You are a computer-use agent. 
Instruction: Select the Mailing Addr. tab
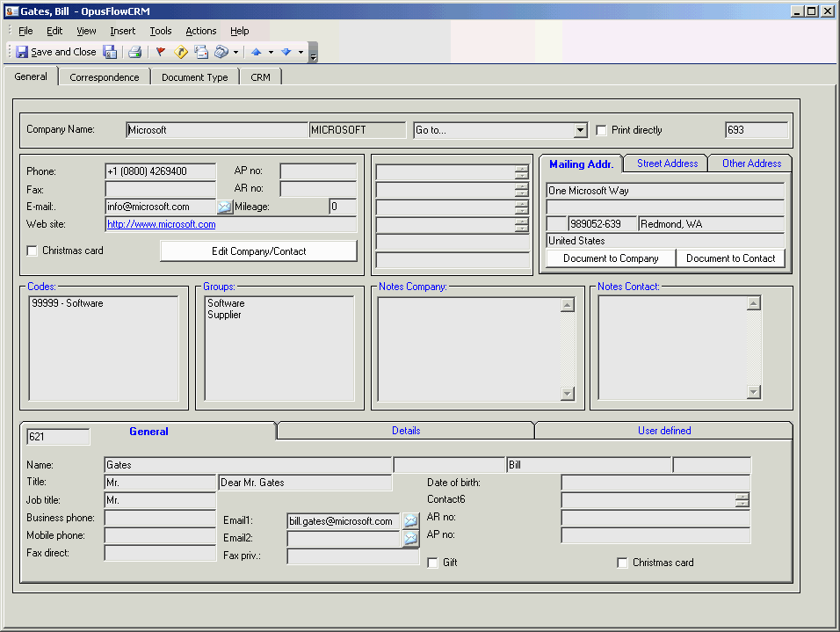pyautogui.click(x=582, y=164)
